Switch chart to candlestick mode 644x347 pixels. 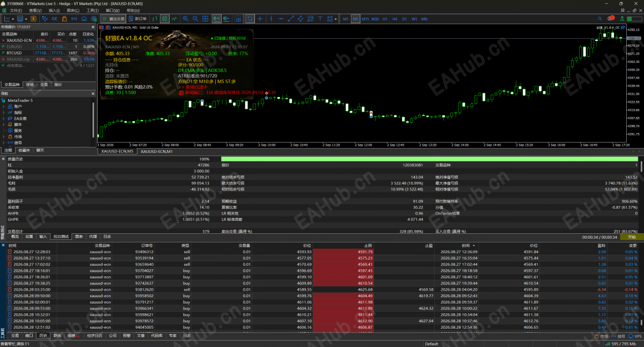pos(165,19)
